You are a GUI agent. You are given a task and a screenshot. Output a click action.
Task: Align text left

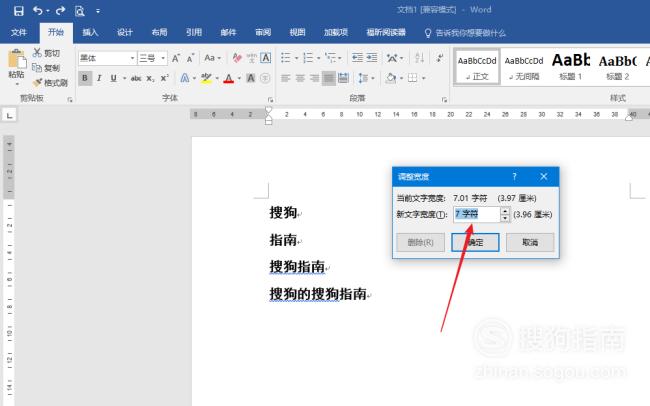[286, 78]
